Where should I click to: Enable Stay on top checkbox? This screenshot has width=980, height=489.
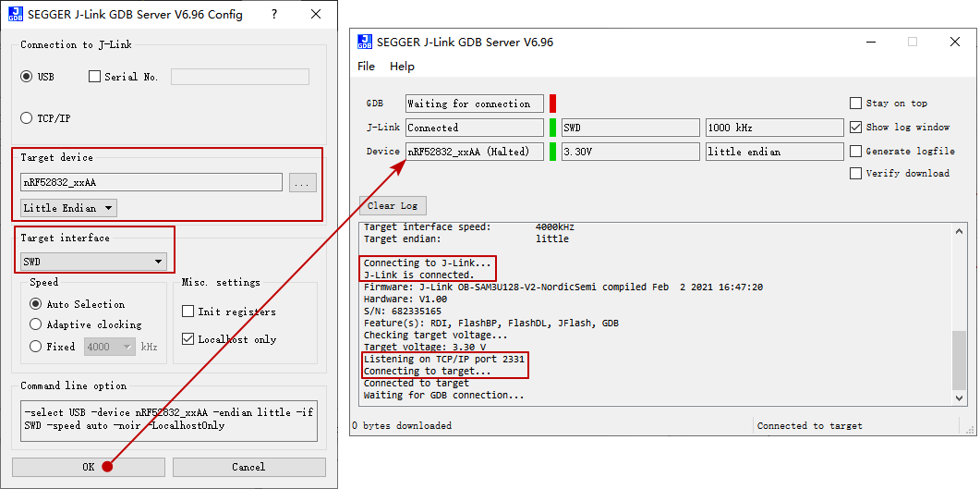tap(855, 104)
